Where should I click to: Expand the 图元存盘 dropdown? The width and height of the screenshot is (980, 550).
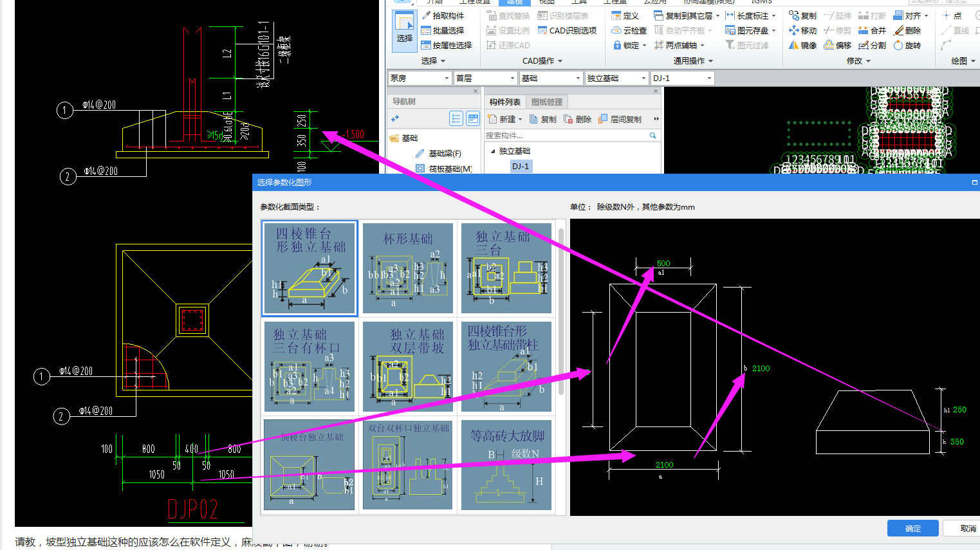(773, 30)
